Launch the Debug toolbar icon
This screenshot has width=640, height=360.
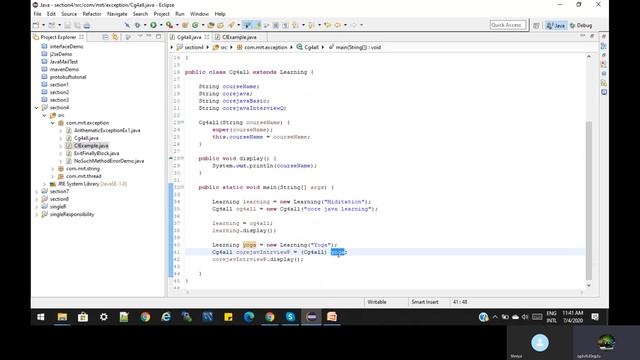(x=138, y=25)
